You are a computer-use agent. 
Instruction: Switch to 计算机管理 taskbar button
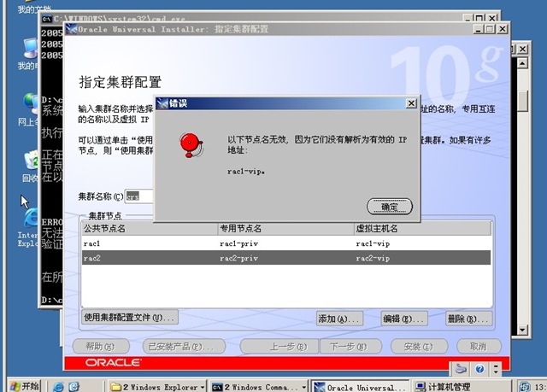tap(461, 387)
